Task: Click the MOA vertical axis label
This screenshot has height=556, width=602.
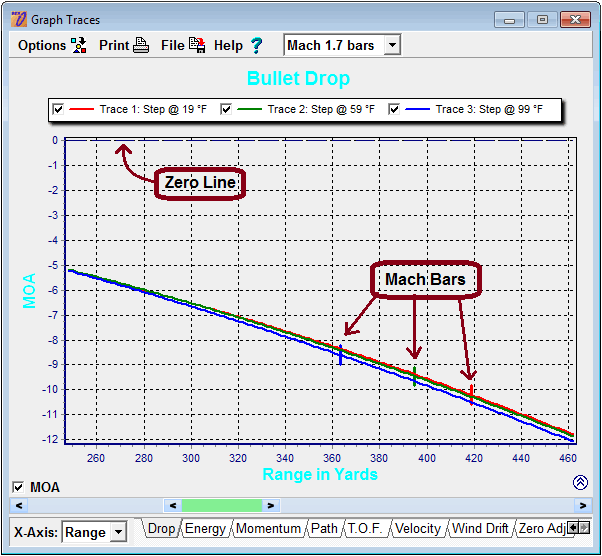Action: pyautogui.click(x=29, y=291)
